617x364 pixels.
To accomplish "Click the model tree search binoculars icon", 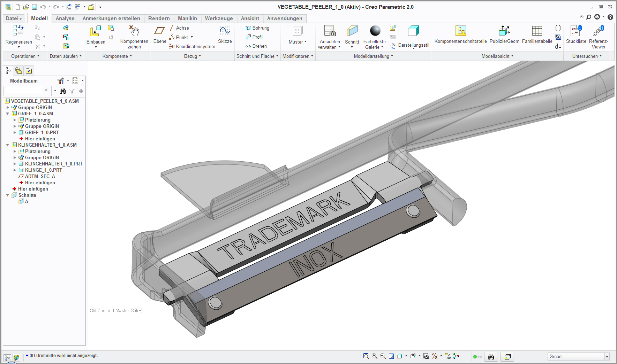I will click(63, 91).
